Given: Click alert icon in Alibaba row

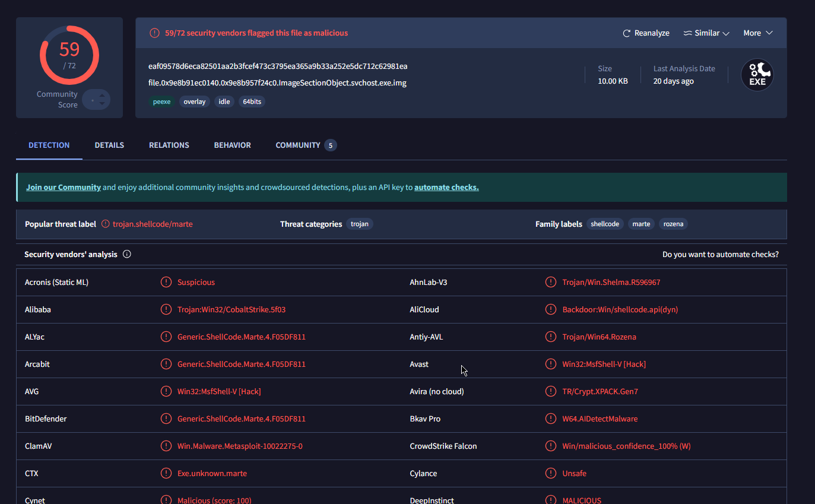Looking at the screenshot, I should pyautogui.click(x=166, y=309).
